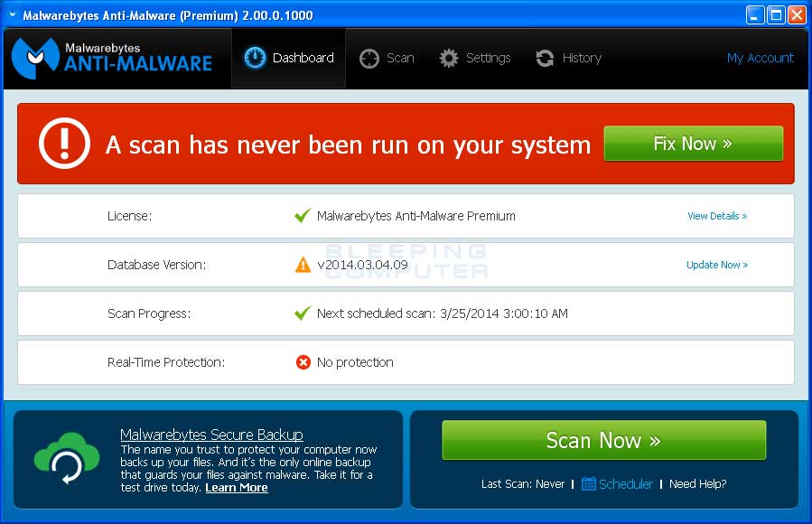Screen dimensions: 812x524
Task: Click the Scan crosshair icon
Action: tap(369, 59)
